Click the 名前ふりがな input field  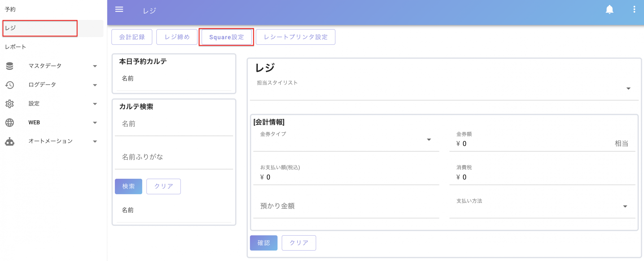[174, 157]
